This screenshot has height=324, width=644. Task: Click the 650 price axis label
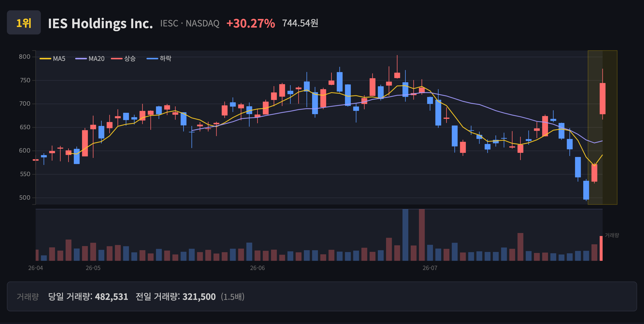25,127
